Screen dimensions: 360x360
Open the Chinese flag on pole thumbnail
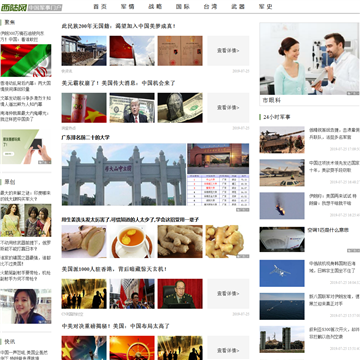click(132, 51)
